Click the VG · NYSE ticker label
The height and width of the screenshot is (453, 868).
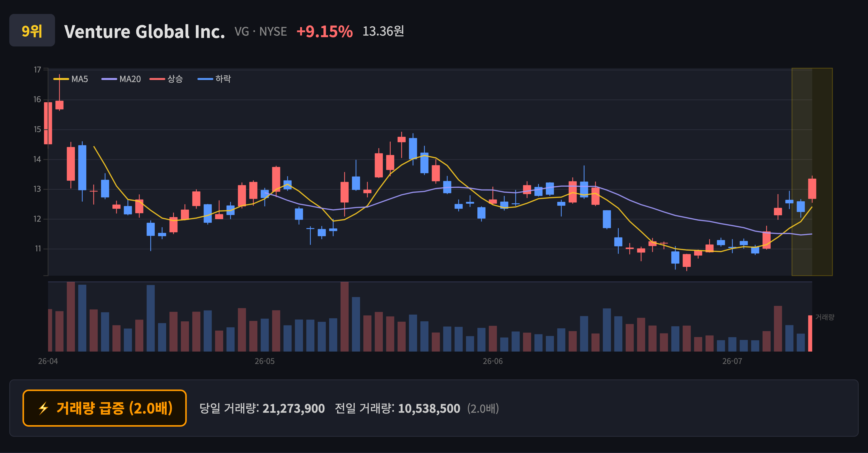[261, 32]
